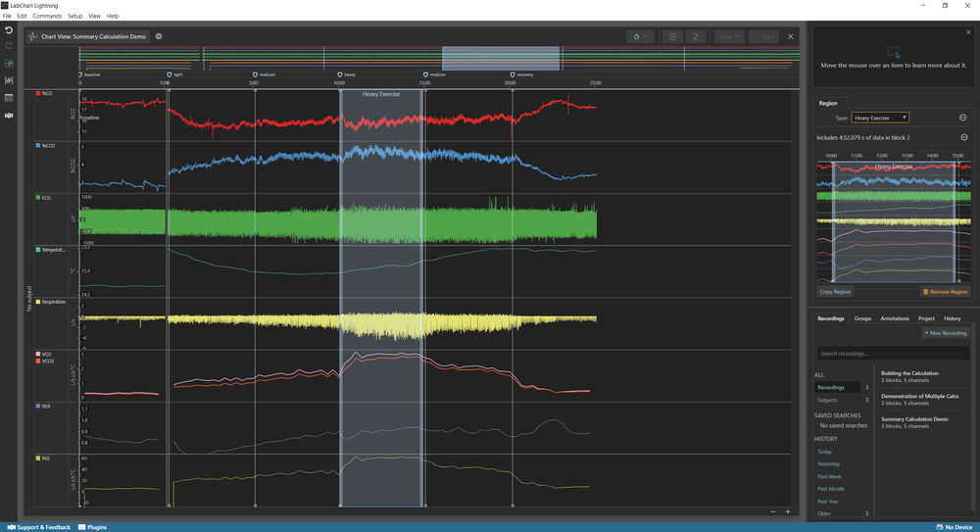Close the Chart View panel
The height and width of the screenshot is (532, 980).
coord(791,36)
